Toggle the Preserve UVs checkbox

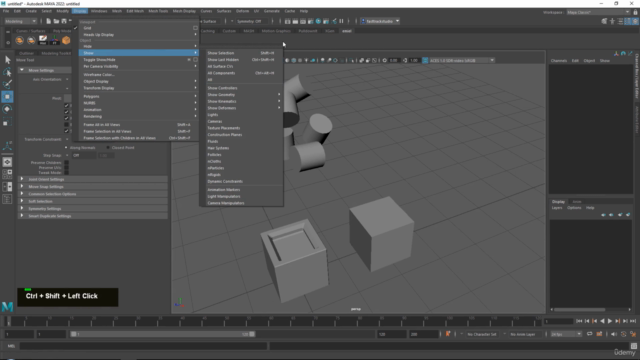pos(67,168)
